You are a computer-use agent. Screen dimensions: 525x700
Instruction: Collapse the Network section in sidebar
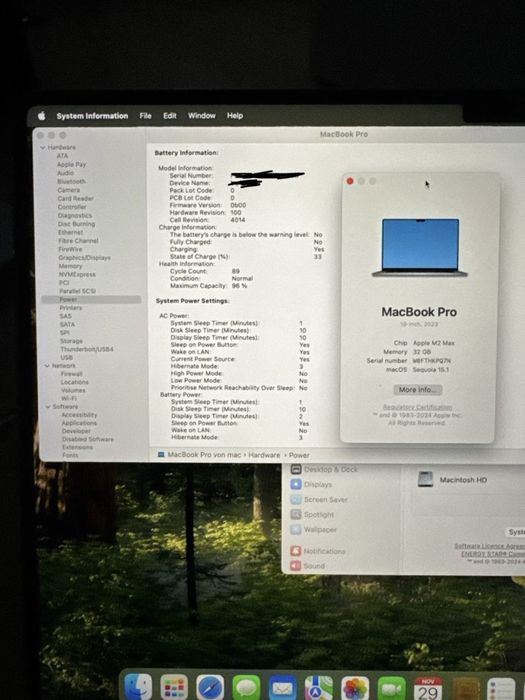click(x=47, y=366)
